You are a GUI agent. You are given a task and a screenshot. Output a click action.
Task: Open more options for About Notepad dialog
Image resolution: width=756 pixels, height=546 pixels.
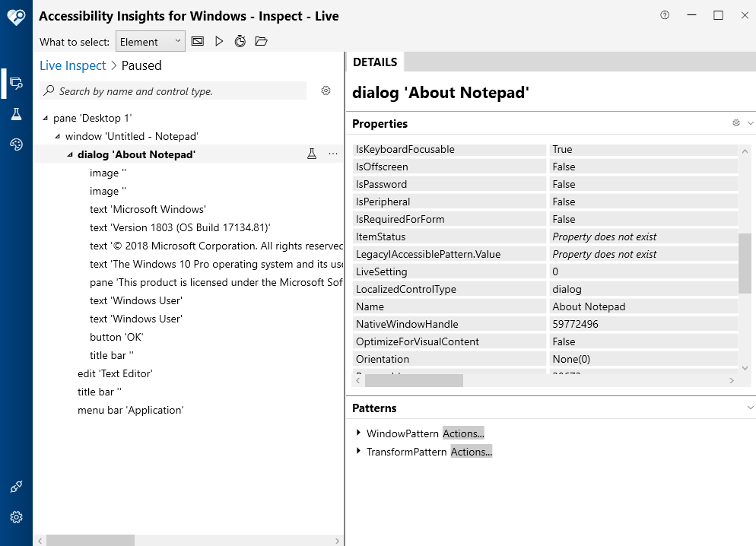tap(332, 154)
